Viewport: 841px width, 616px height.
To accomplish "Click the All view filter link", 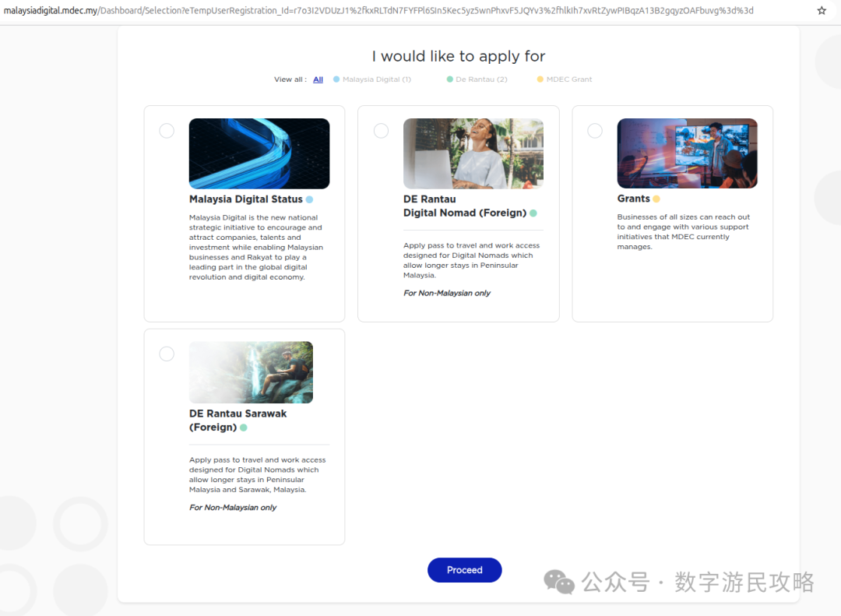I will tap(318, 79).
